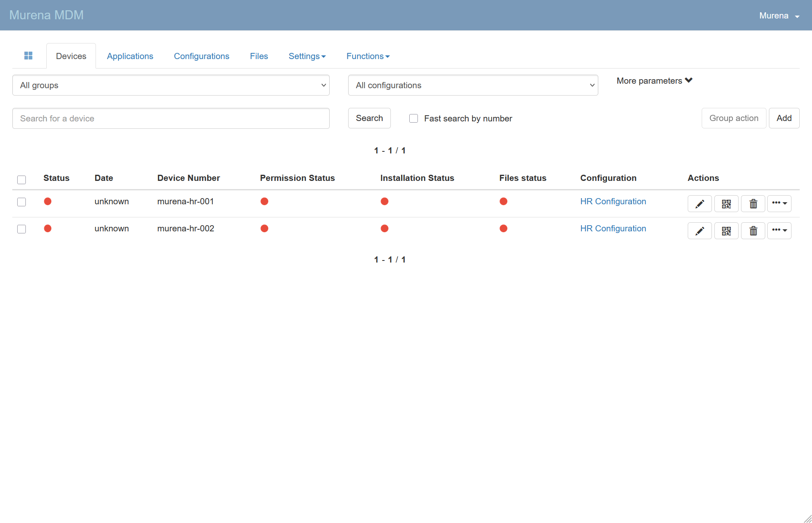Delete device murena-hr-001 using trash icon
This screenshot has height=523, width=812.
pyautogui.click(x=753, y=204)
